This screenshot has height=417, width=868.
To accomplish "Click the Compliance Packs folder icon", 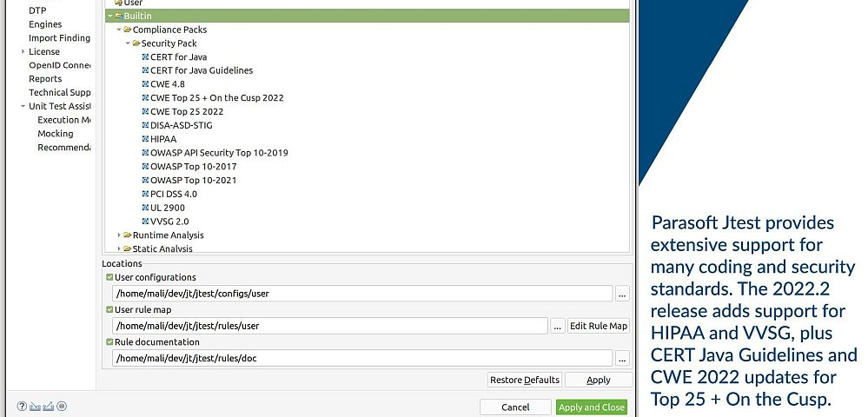I will [x=128, y=30].
